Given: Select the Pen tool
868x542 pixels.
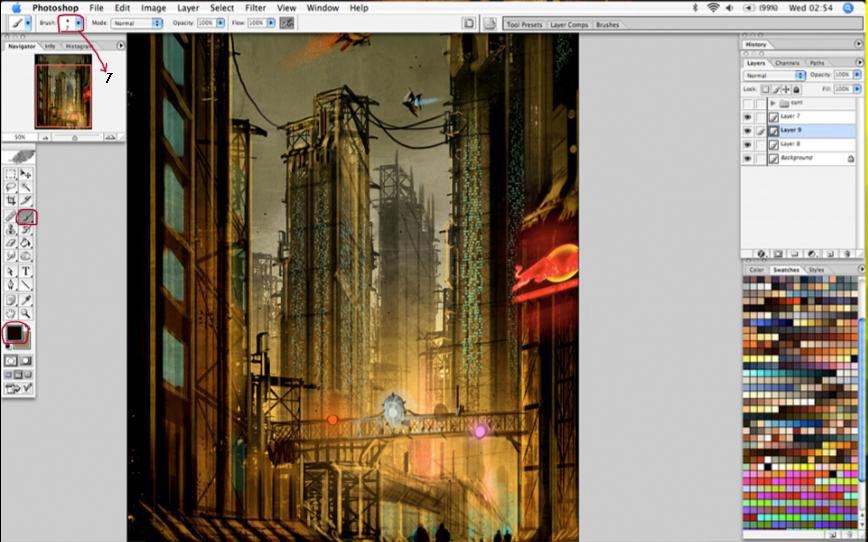Looking at the screenshot, I should click(x=11, y=285).
